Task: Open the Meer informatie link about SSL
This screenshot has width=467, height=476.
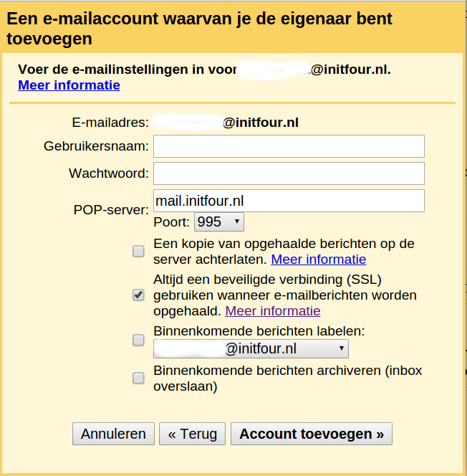Action: (x=273, y=311)
